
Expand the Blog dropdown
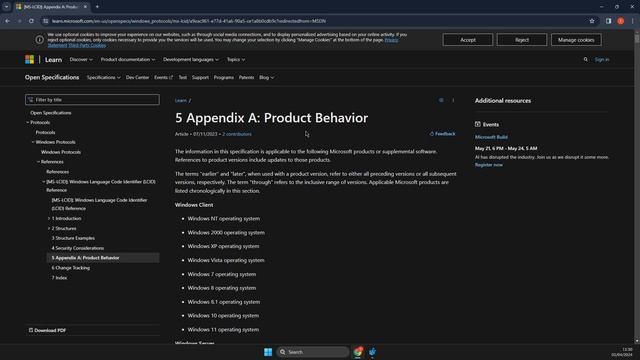pos(266,78)
